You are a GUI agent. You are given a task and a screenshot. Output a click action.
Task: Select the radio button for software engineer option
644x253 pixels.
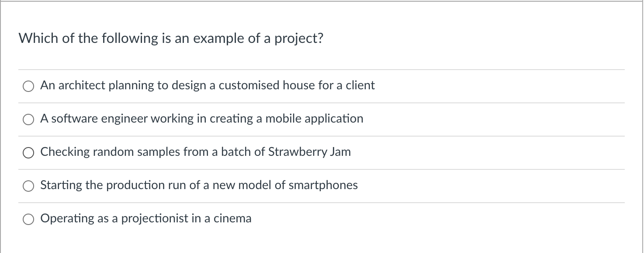click(x=28, y=119)
